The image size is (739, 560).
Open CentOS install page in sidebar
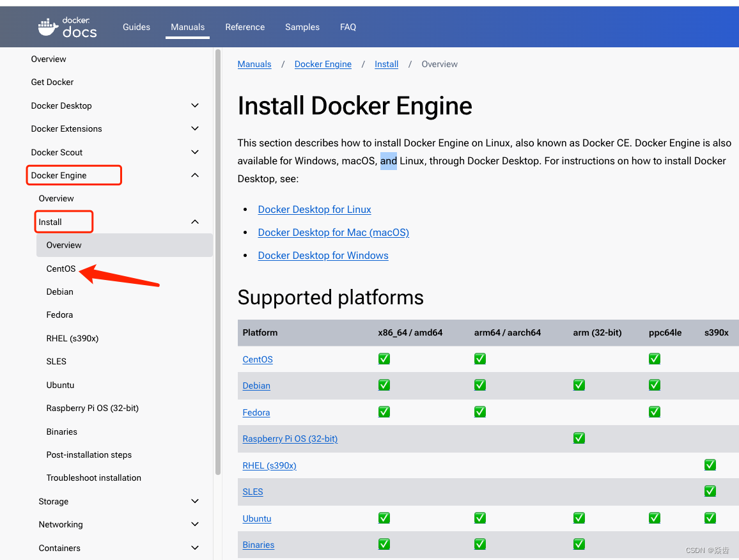pyautogui.click(x=61, y=268)
